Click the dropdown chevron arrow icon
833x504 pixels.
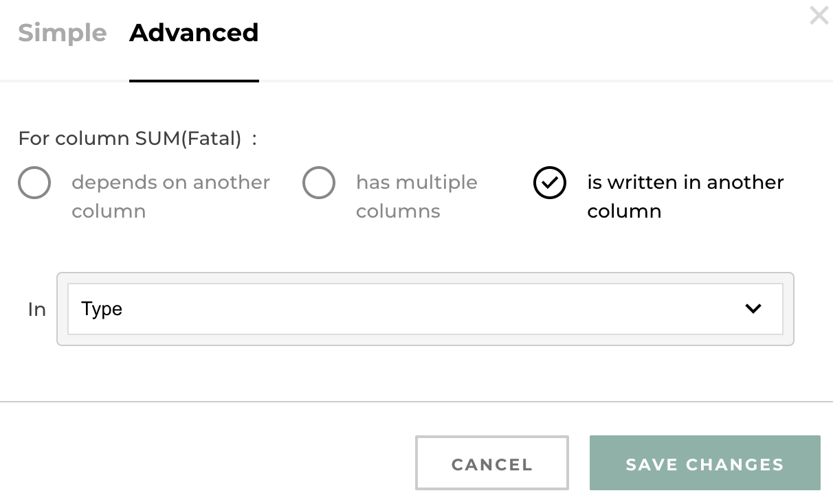tap(753, 309)
